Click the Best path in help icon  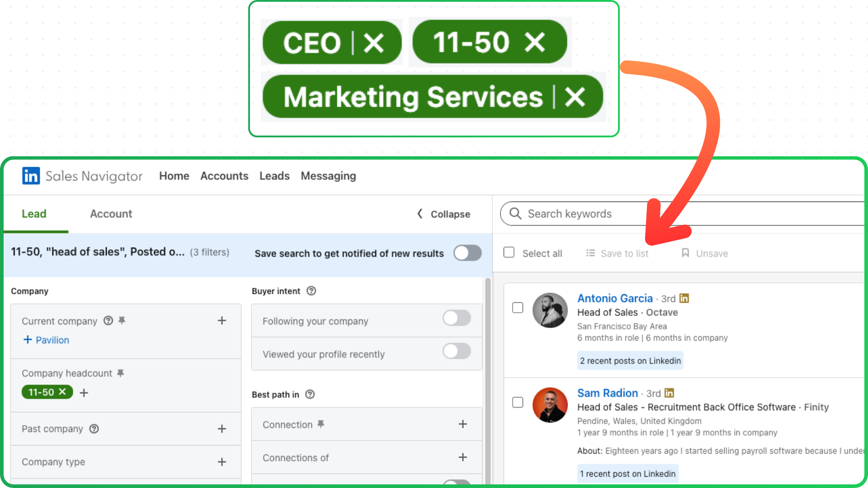[x=310, y=394]
